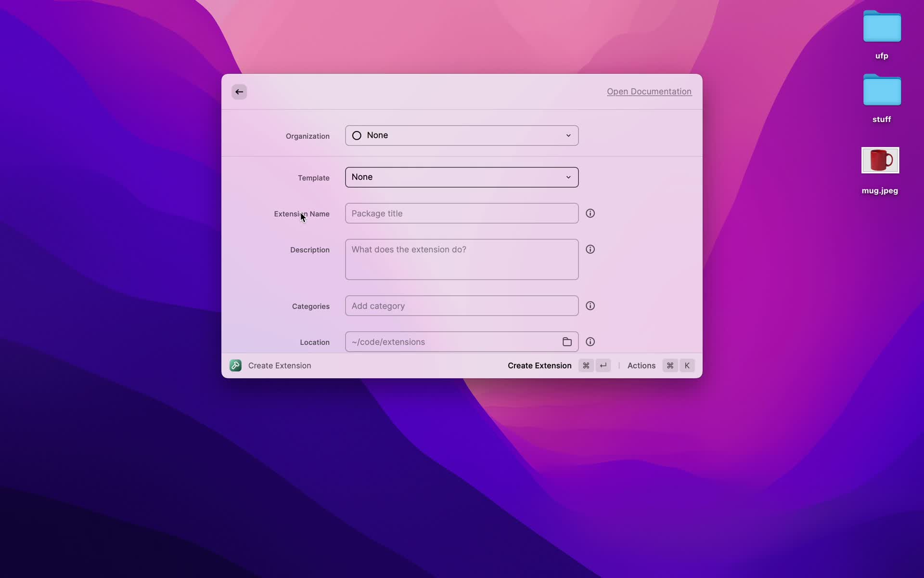Viewport: 924px width, 578px height.
Task: Click the Create Extension green icon
Action: click(x=235, y=365)
